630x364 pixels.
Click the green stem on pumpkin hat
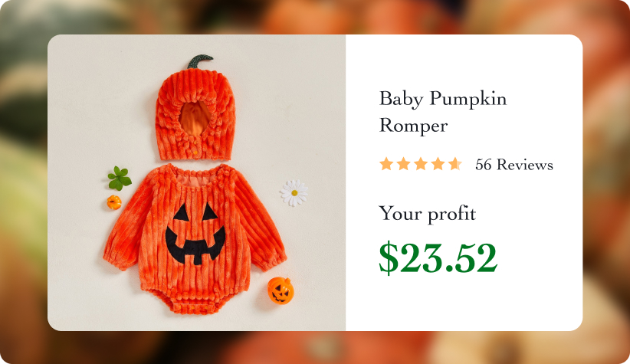tap(200, 61)
